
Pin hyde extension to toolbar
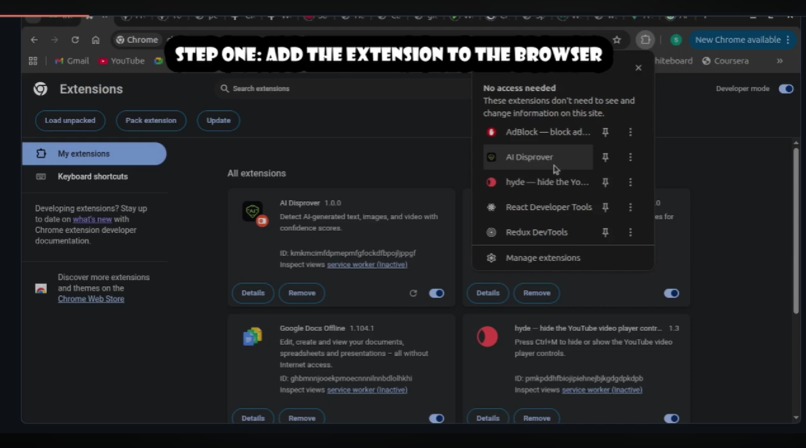pyautogui.click(x=606, y=182)
